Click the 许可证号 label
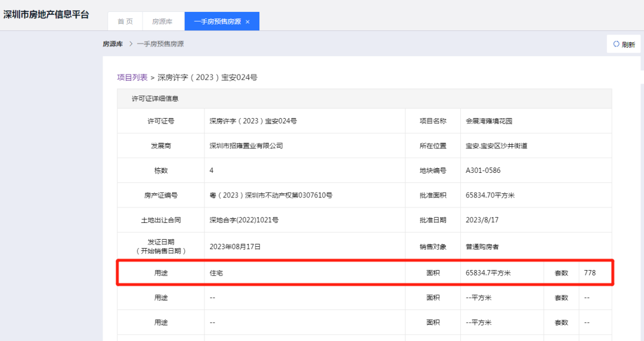Viewport: 644px width, 341px height. click(x=161, y=121)
